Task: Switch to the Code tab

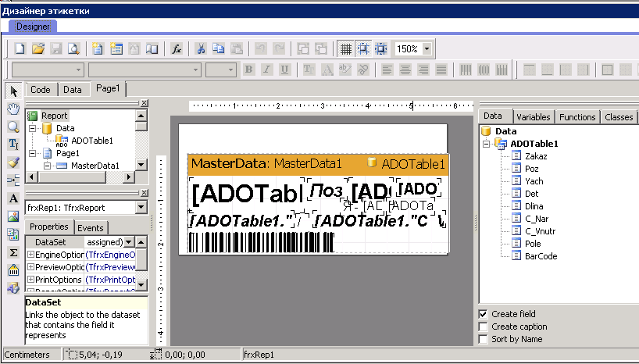Action: [41, 90]
